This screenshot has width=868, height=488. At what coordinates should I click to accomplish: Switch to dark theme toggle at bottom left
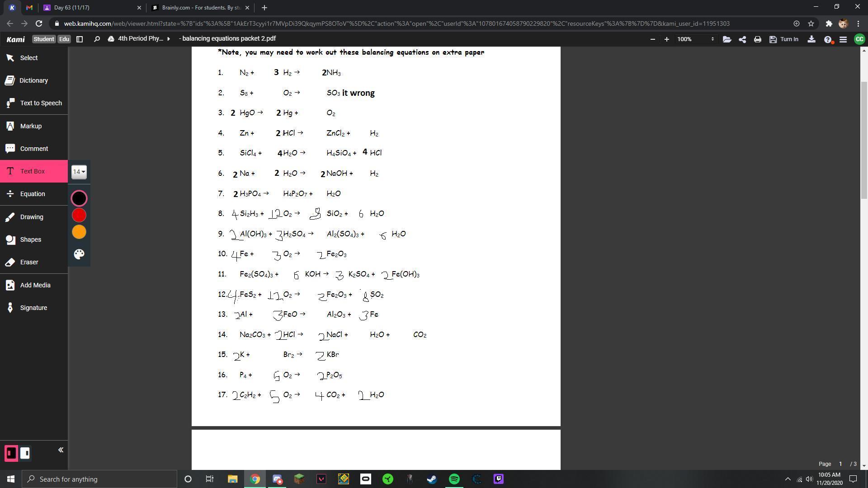[x=11, y=453]
